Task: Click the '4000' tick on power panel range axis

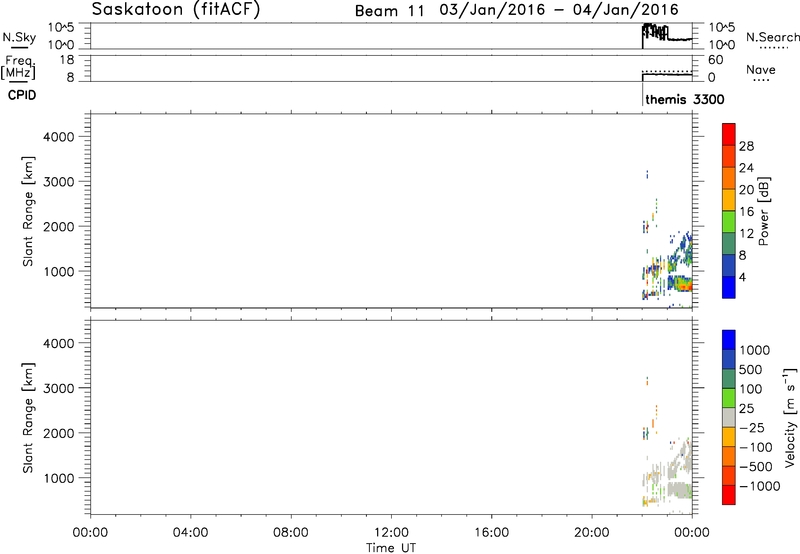Action: click(59, 137)
